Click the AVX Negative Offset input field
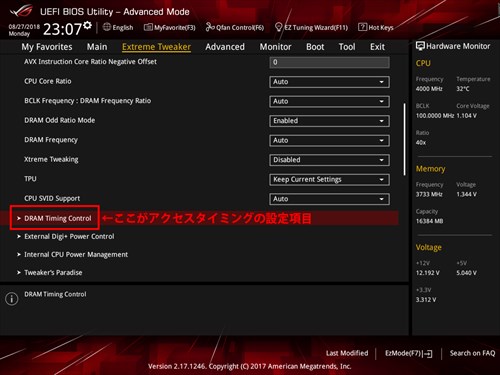Image resolution: width=500 pixels, height=375 pixels. pos(329,62)
